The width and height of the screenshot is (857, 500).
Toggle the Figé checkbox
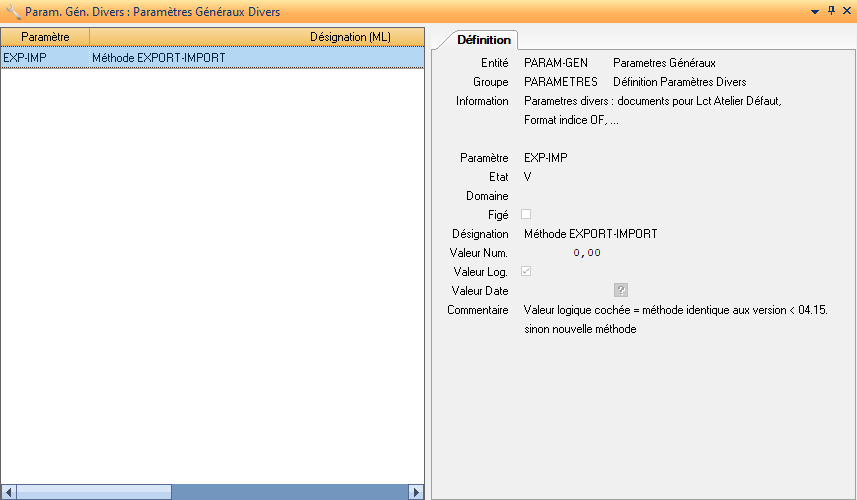pyautogui.click(x=526, y=215)
